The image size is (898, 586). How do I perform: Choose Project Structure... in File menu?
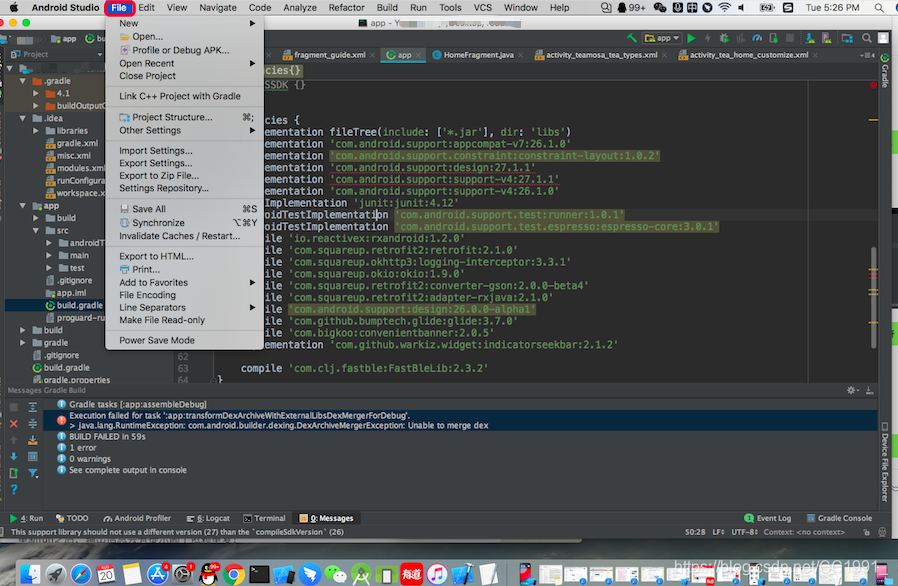tap(184, 117)
